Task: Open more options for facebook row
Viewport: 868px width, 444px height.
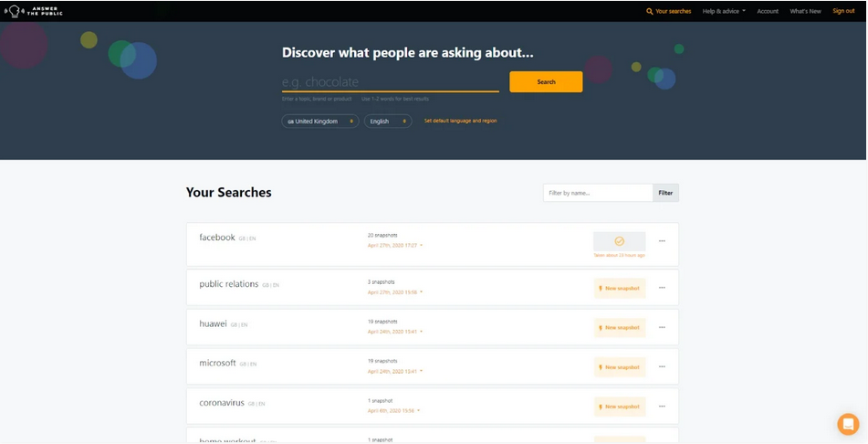Action: pyautogui.click(x=662, y=241)
